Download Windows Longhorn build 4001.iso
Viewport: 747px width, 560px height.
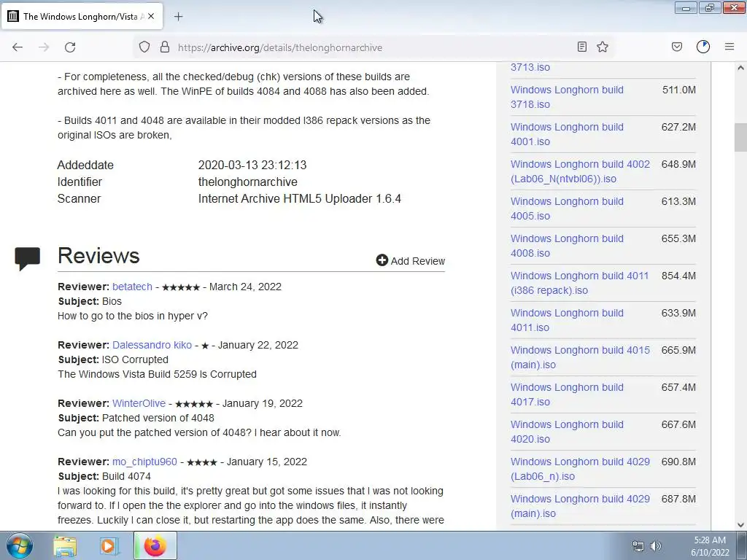tap(567, 134)
